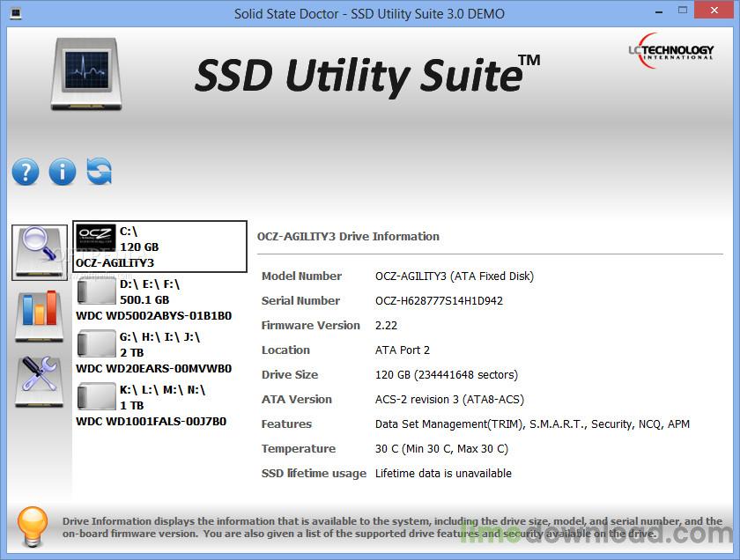The width and height of the screenshot is (740, 560).
Task: Click the WD20EARS hard drive icon
Action: 96,344
